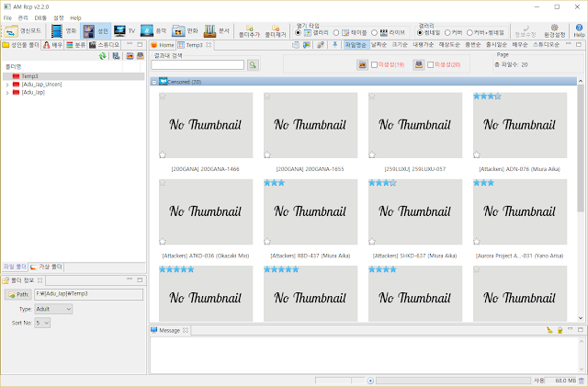Check the 미생성(19) checkbox

point(374,65)
